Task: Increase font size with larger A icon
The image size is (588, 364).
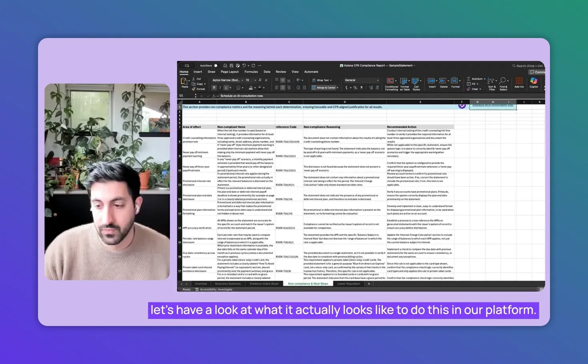Action: pyautogui.click(x=260, y=80)
